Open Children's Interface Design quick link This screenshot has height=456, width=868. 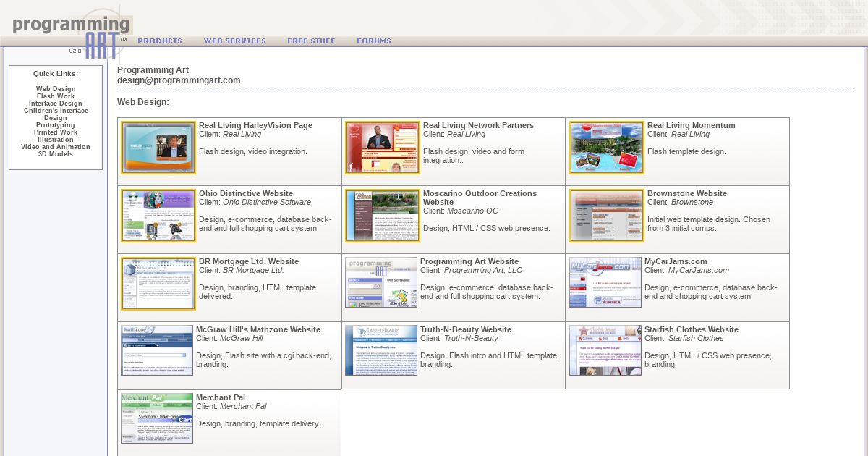point(56,114)
